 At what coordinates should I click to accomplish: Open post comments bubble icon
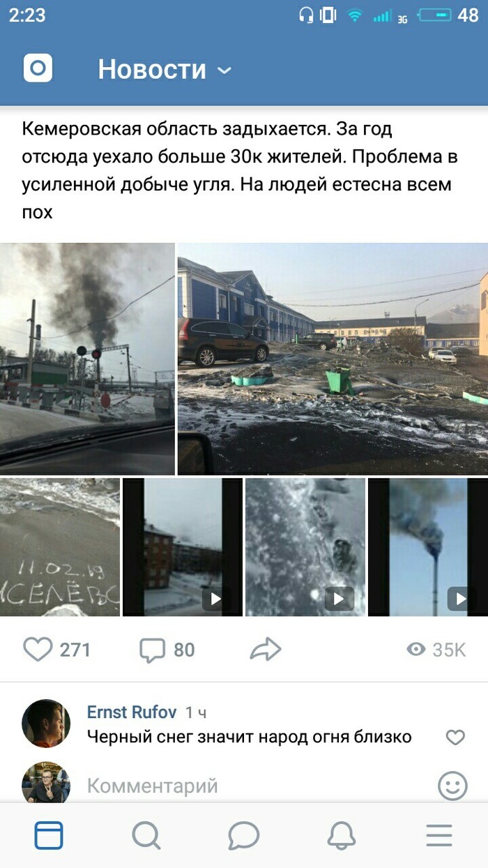pyautogui.click(x=152, y=650)
